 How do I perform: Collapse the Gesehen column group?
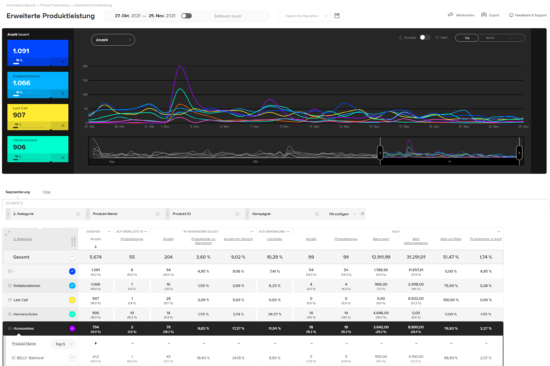(x=109, y=232)
